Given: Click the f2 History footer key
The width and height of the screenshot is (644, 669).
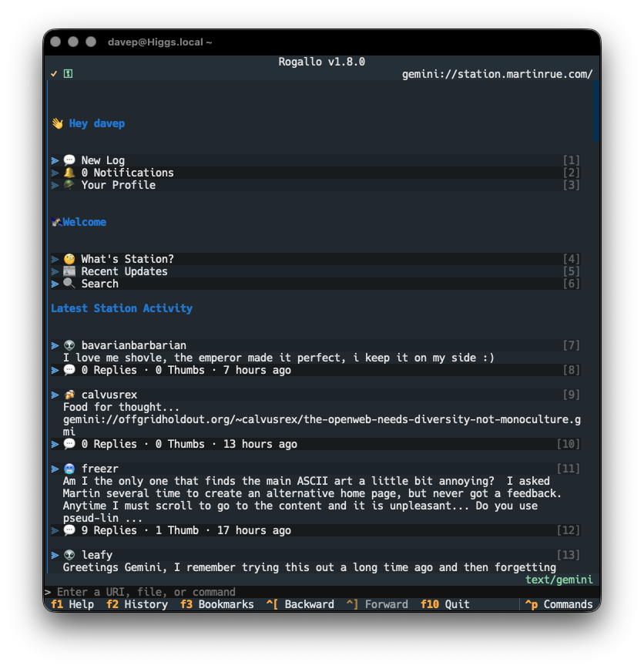Looking at the screenshot, I should coord(137,604).
